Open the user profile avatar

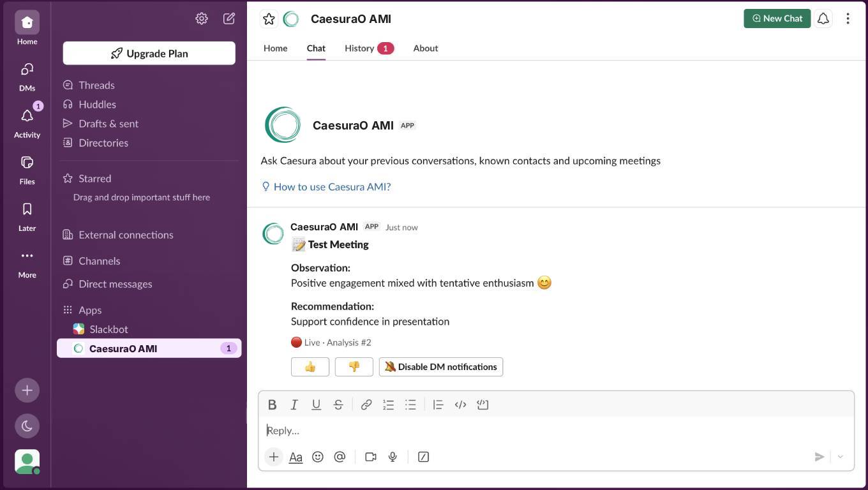coord(27,462)
